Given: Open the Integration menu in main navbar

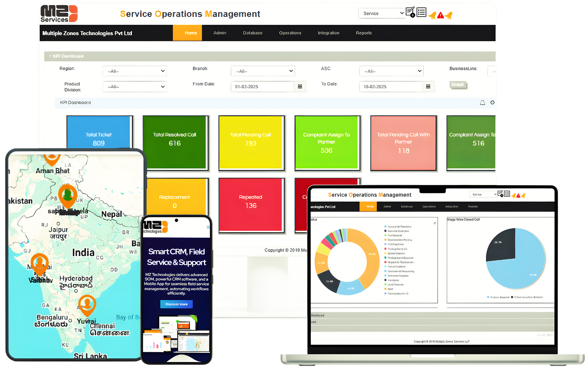Looking at the screenshot, I should click(x=329, y=33).
